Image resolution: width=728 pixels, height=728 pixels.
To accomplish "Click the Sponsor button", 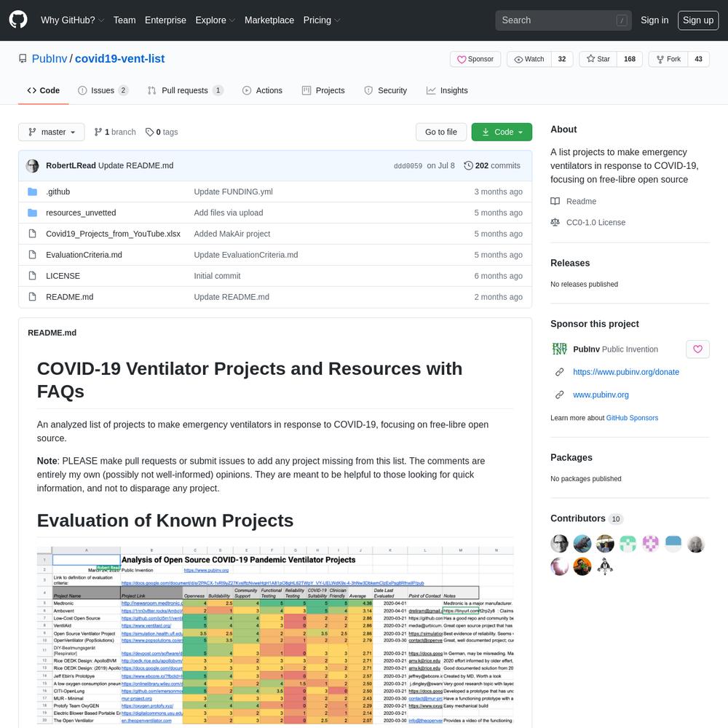I will (475, 59).
